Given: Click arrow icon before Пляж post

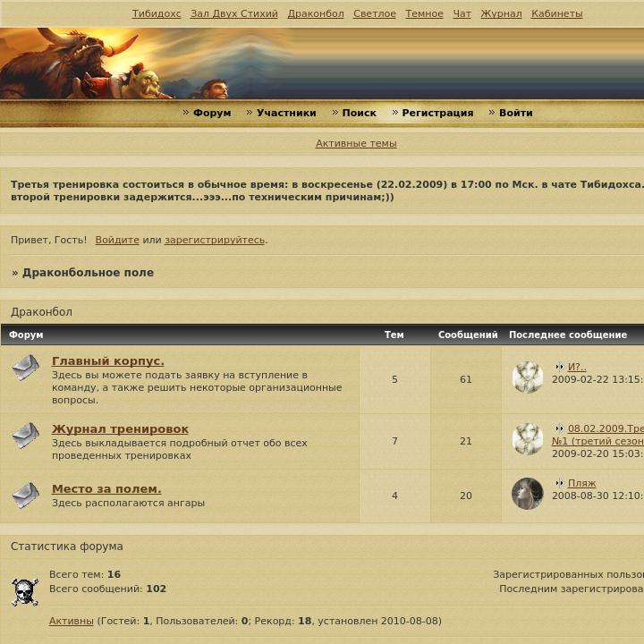Looking at the screenshot, I should click(x=560, y=483).
